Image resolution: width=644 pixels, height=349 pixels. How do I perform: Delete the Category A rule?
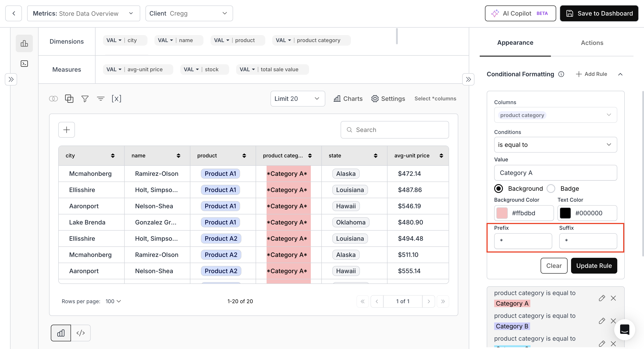[613, 298]
